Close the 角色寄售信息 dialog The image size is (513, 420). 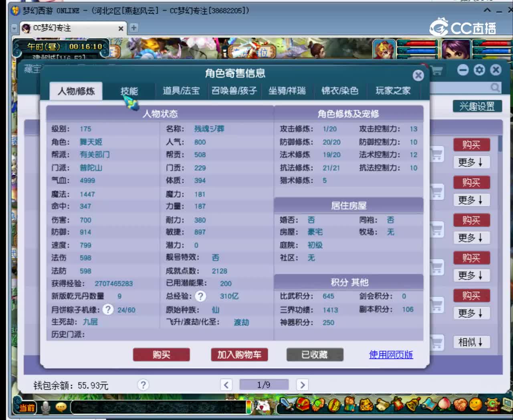pyautogui.click(x=418, y=75)
